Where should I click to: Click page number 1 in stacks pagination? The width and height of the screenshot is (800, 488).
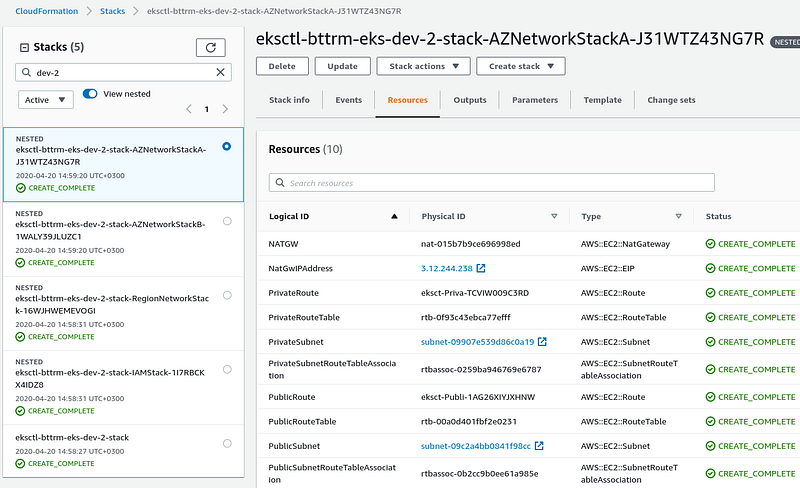coord(207,109)
